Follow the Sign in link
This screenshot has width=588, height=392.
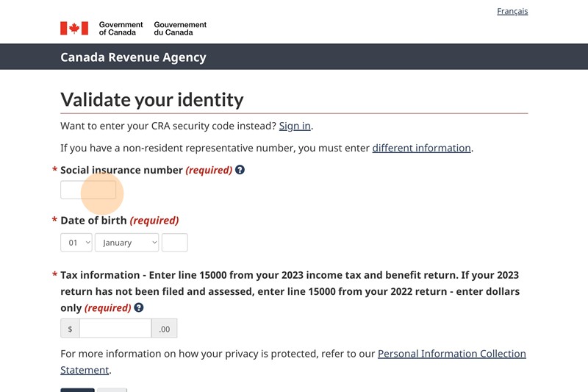point(295,126)
